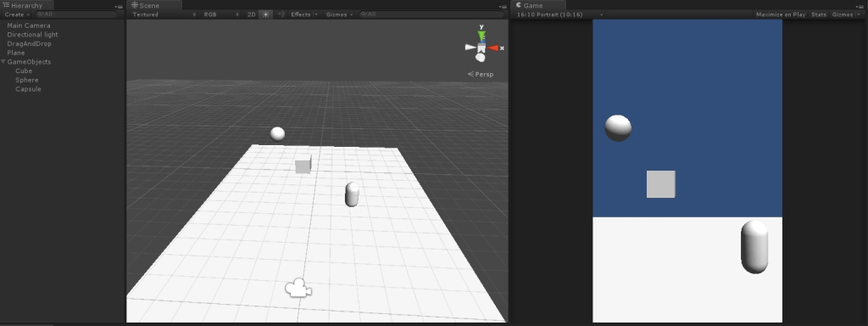Select the camera icon in Scene view
The image size is (868, 326).
pyautogui.click(x=298, y=288)
